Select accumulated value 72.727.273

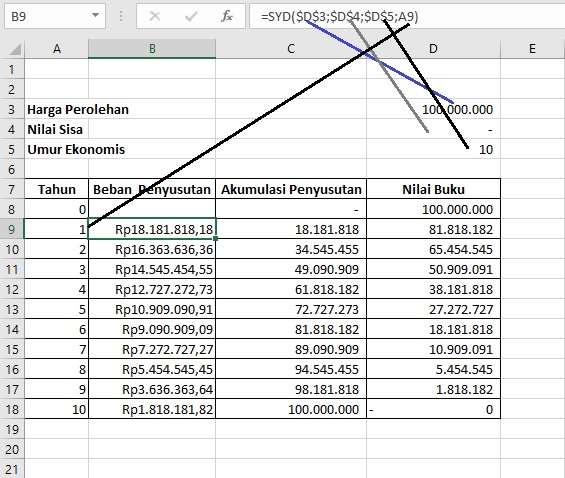coord(291,309)
